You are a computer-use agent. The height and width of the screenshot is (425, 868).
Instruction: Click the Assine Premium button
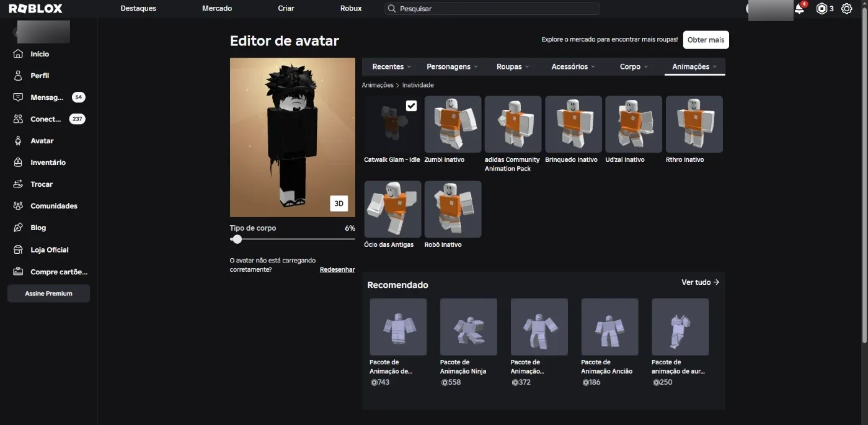pyautogui.click(x=48, y=293)
